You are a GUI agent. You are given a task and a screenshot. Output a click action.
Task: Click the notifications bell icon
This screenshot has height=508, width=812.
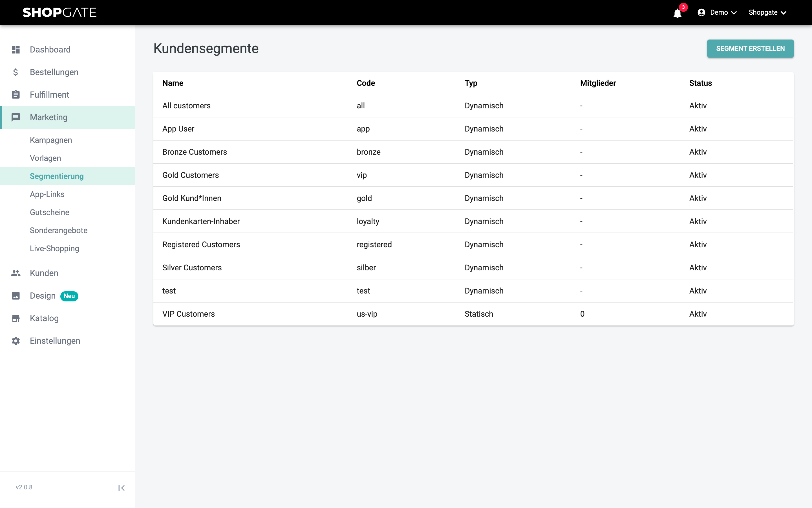[677, 13]
